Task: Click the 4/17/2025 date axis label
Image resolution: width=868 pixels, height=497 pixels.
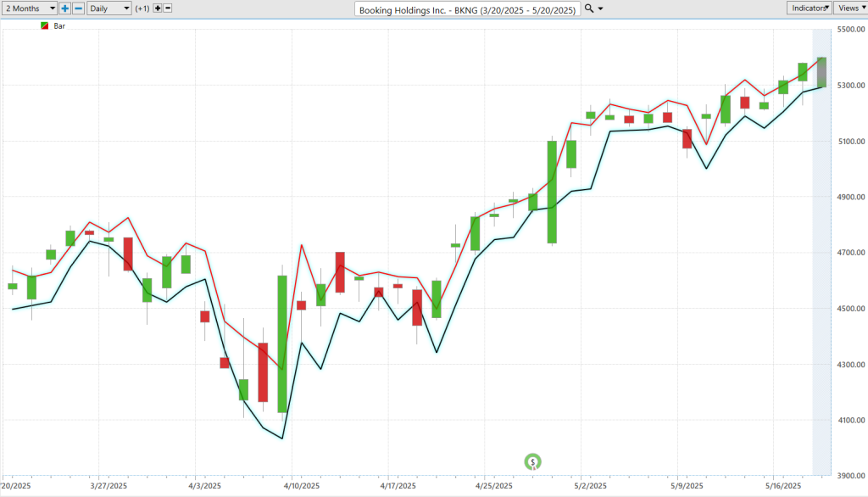Action: (x=398, y=486)
